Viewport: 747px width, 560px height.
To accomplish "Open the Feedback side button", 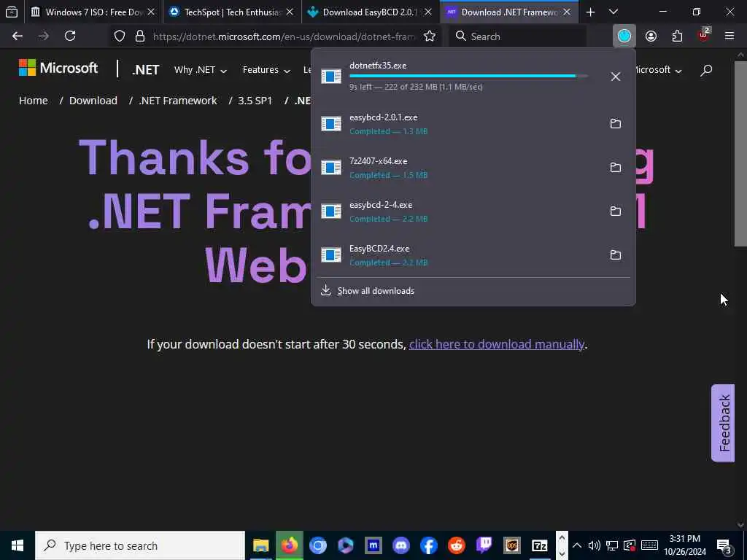I will point(723,423).
